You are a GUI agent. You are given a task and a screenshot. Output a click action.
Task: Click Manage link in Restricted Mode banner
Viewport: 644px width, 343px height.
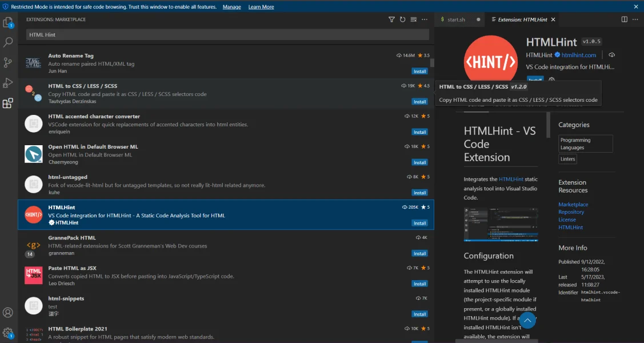click(x=231, y=7)
